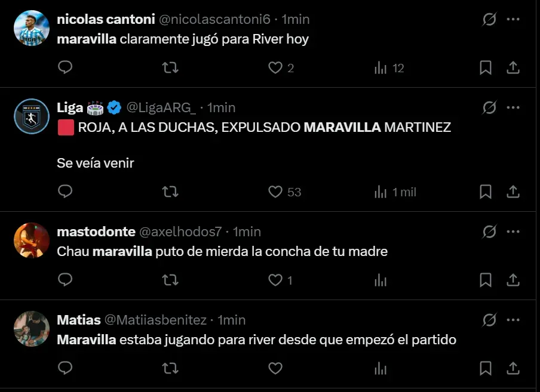Reply to nicolas cantoni's tweet
Viewport: 540px width, 392px height.
pos(65,68)
